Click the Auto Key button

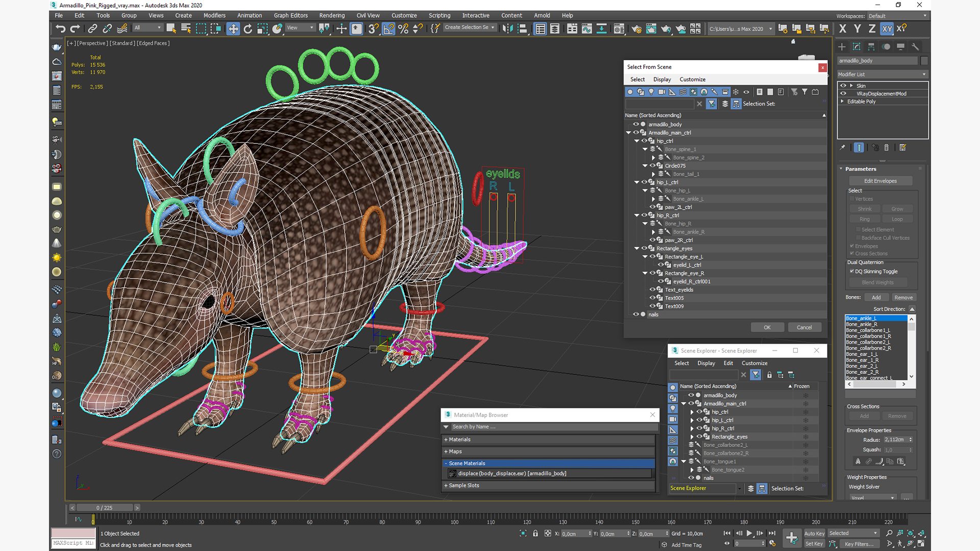[814, 534]
